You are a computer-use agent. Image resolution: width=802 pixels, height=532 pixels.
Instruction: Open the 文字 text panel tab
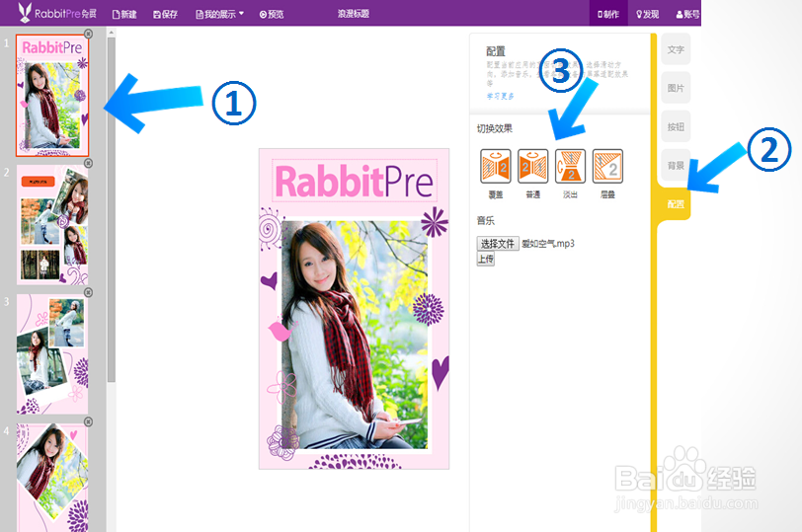pyautogui.click(x=676, y=49)
